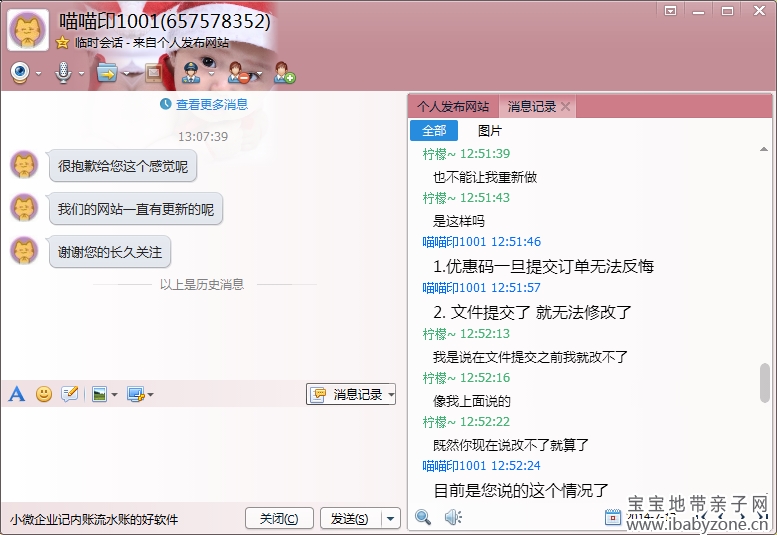
Task: Click the remote desktop icon in top toolbar
Action: pyautogui.click(x=154, y=73)
